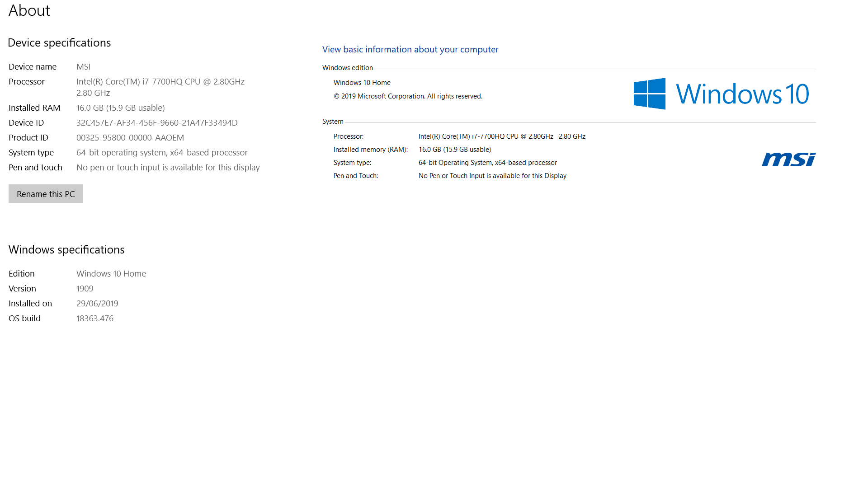
Task: Select 64-bit Operating System value in System section
Action: (488, 162)
